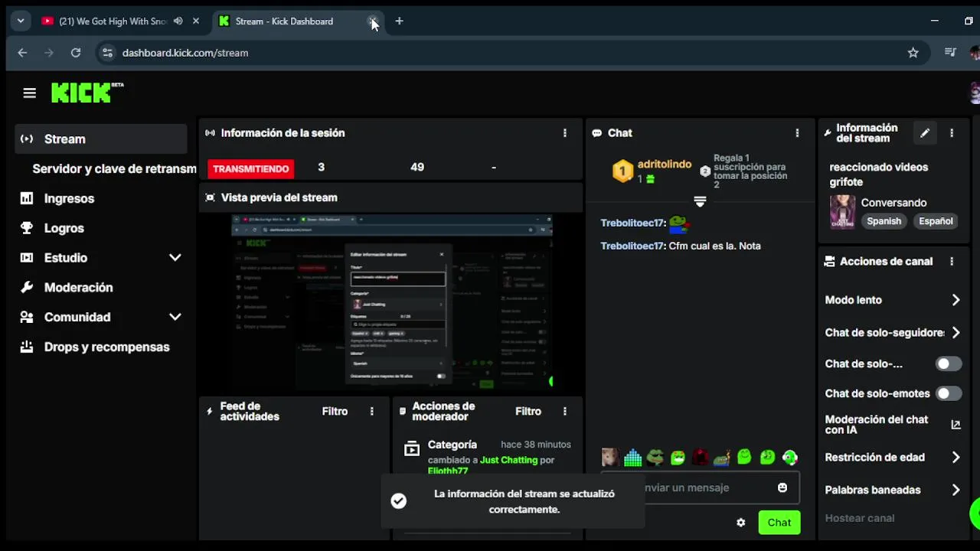Expand the Estudio section chevron
The height and width of the screenshot is (551, 980).
click(x=175, y=258)
